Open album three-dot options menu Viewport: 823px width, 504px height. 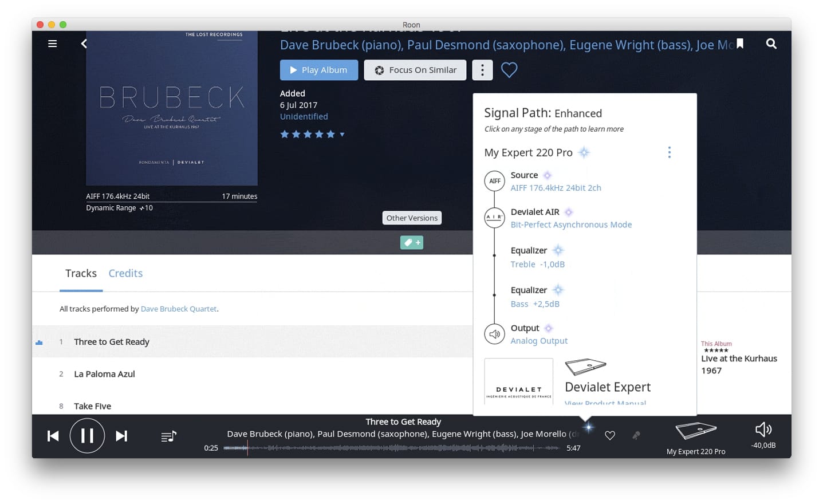coord(482,70)
